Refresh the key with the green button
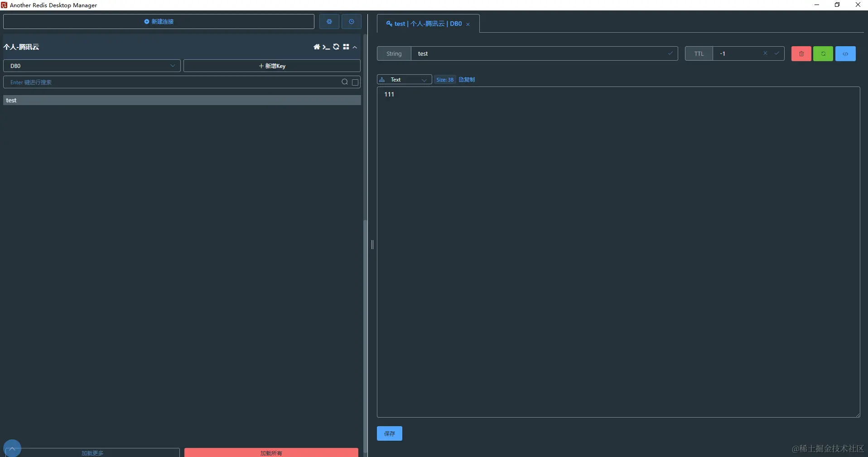Viewport: 868px width, 457px height. coord(823,53)
